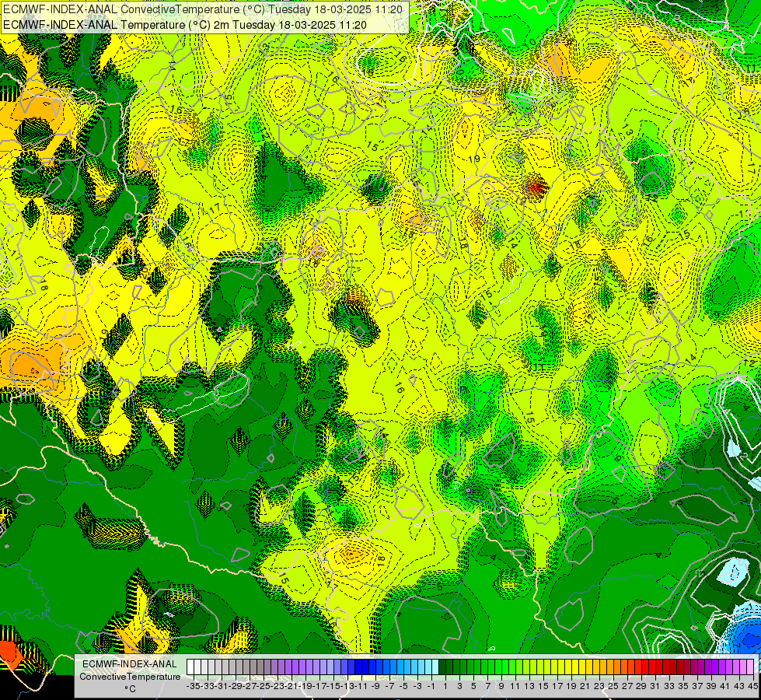Click the 37 value on the legend scale
Screen dimensions: 761x700
[x=697, y=687]
